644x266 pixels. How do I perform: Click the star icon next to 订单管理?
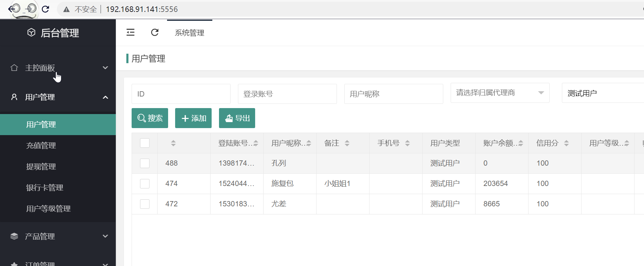click(x=14, y=264)
